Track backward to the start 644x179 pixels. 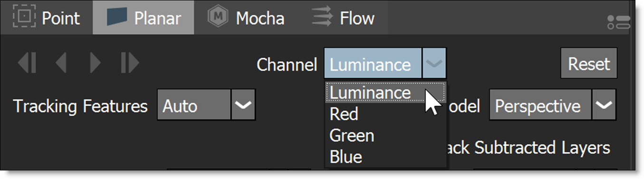[x=27, y=63]
